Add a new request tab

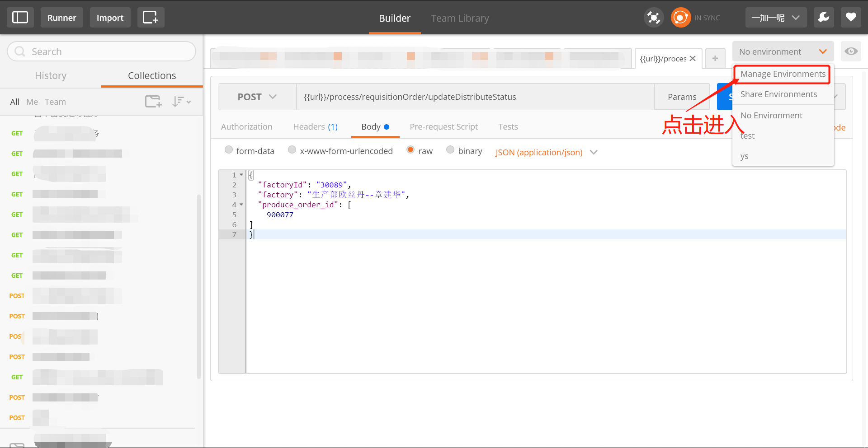pos(715,58)
